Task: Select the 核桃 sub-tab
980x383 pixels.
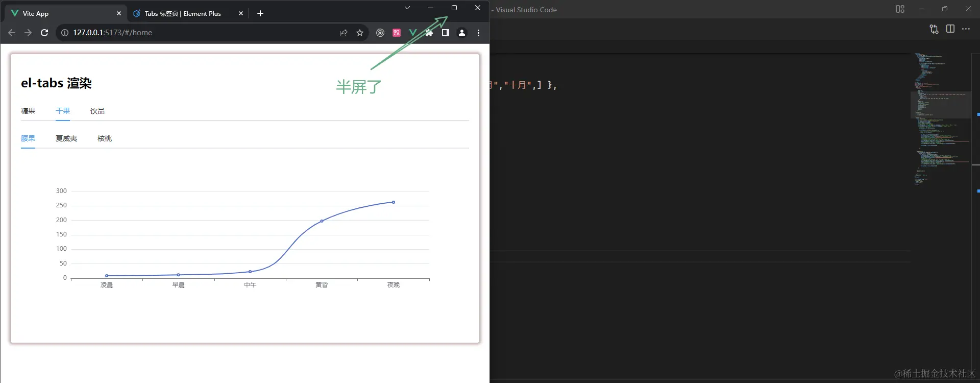Action: [x=105, y=138]
